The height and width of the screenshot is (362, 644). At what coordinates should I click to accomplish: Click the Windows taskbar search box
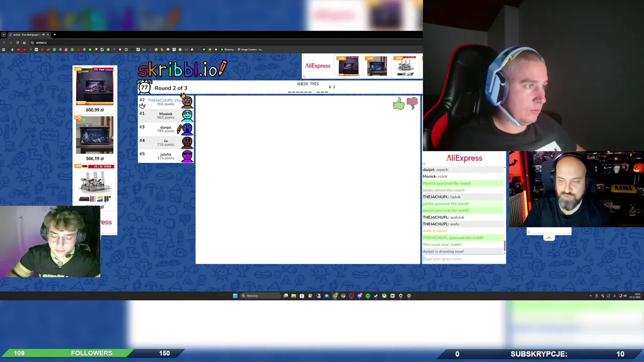[260, 296]
